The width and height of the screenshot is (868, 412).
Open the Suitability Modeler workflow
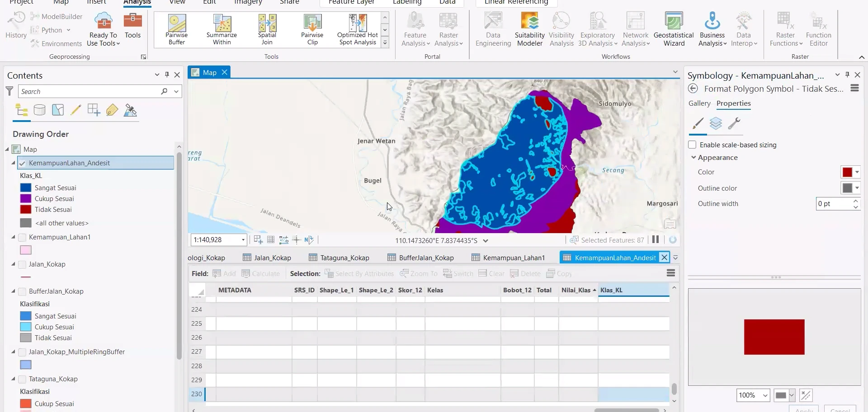[529, 29]
